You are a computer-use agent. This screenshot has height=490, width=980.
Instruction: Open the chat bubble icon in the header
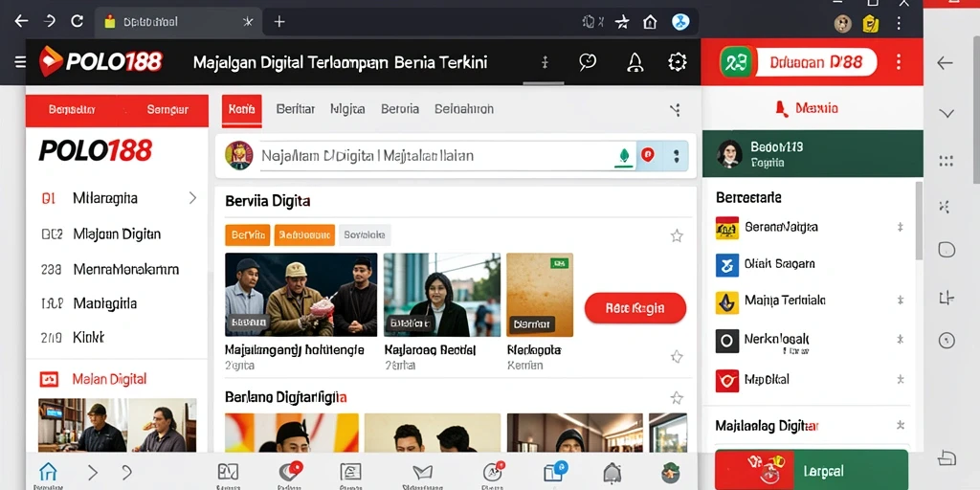click(x=588, y=61)
